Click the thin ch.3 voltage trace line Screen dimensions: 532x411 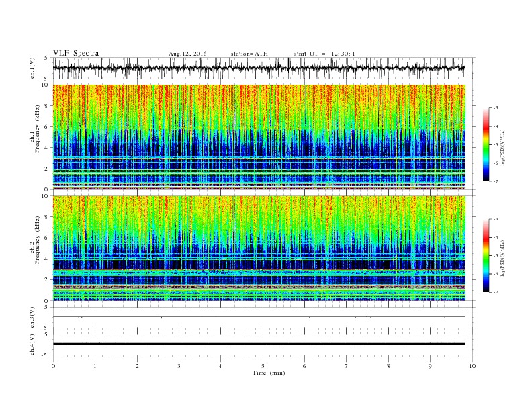tap(259, 317)
